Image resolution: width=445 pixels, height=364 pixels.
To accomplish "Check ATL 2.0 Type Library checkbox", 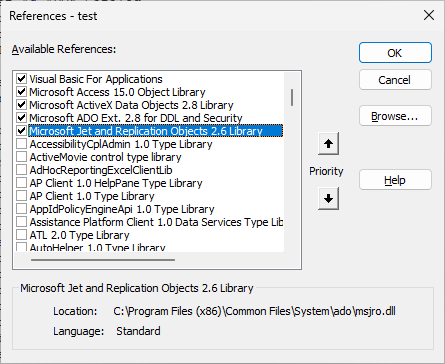I will (21, 235).
